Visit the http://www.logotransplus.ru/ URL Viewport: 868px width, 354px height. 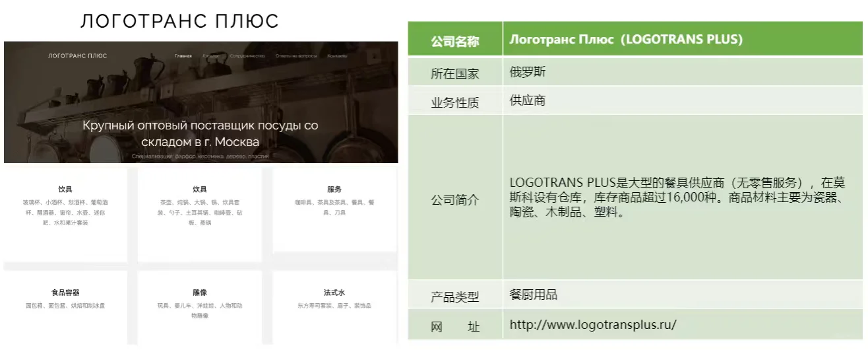click(593, 325)
